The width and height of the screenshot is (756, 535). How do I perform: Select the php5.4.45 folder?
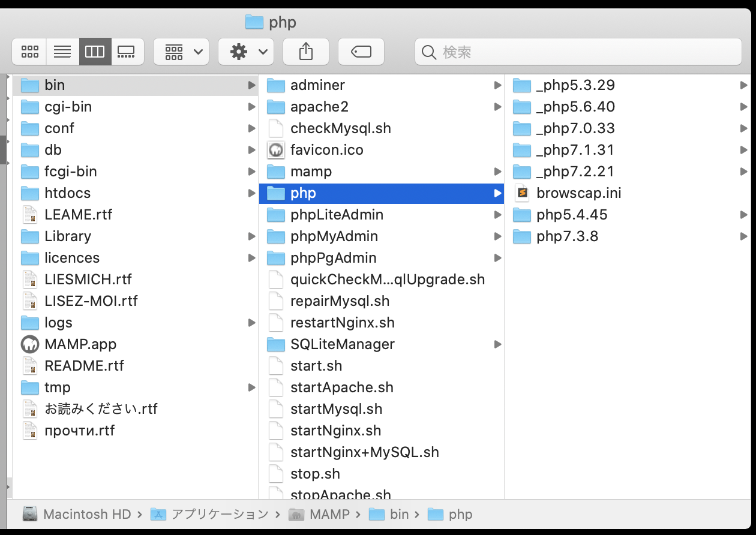[628, 215]
